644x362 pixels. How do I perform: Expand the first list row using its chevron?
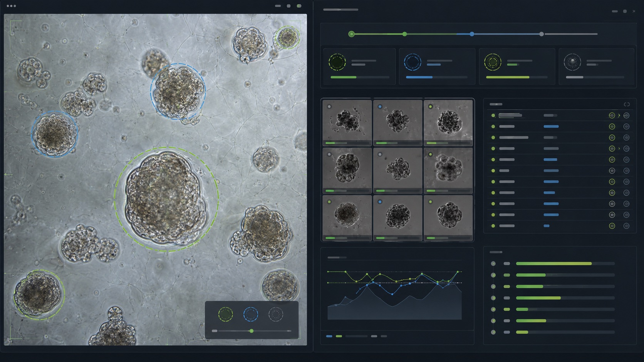[619, 115]
